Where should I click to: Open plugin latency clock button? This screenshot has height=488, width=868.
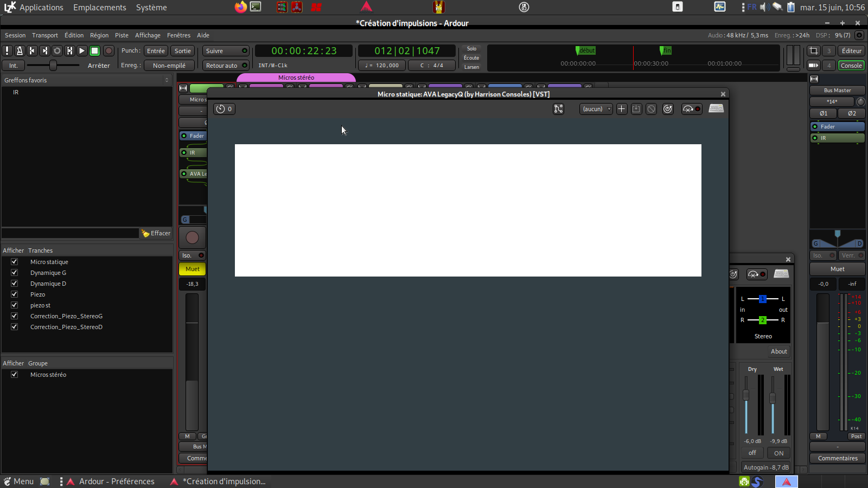tap(224, 109)
